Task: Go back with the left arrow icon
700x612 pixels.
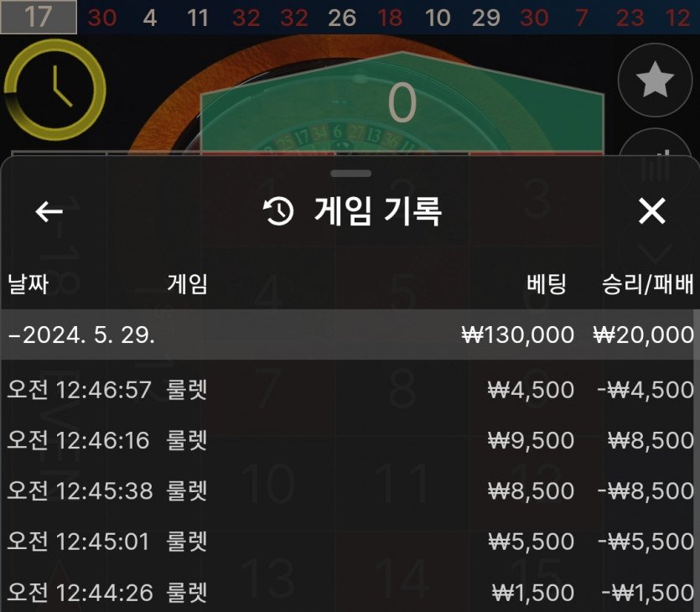Action: click(x=49, y=211)
